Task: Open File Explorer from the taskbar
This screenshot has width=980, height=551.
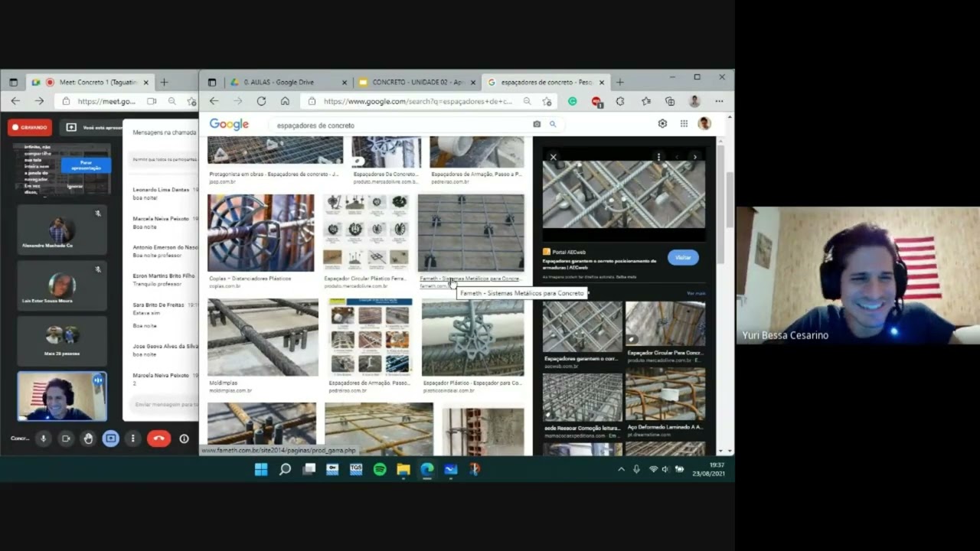Action: (403, 469)
